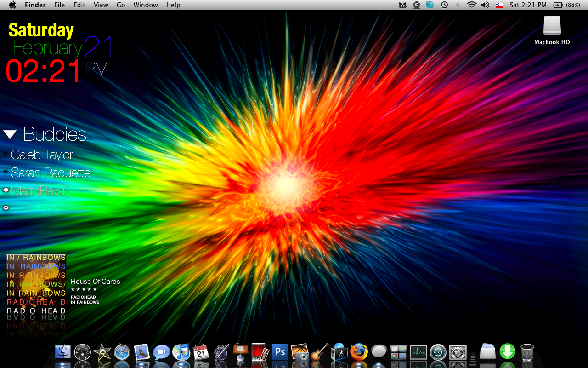Collapse the Buddies list triangle

(x=10, y=135)
